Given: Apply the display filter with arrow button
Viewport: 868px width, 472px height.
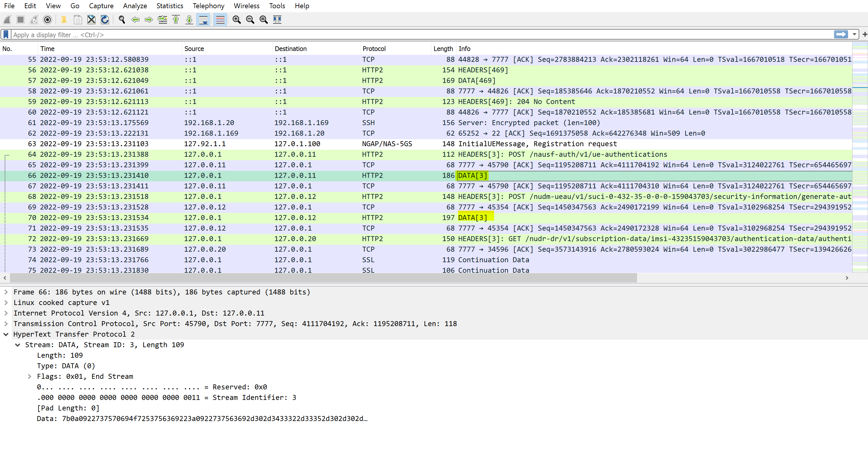Looking at the screenshot, I should coord(841,34).
